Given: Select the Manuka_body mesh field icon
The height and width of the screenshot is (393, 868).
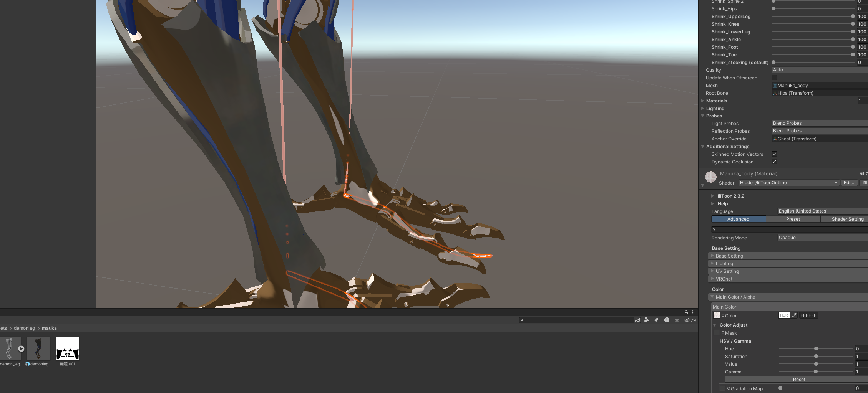Looking at the screenshot, I should coord(775,86).
